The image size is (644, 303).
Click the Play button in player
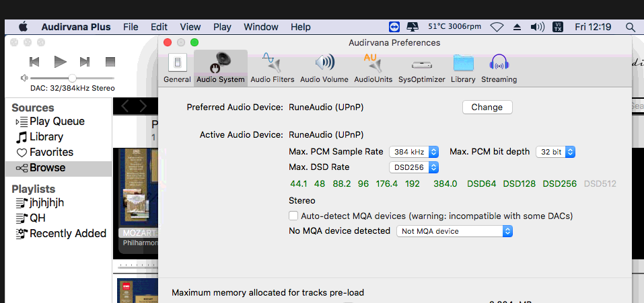pos(61,62)
